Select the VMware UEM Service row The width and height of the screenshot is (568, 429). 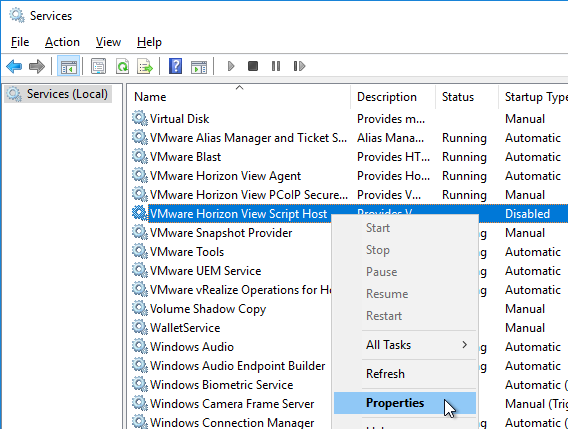[x=205, y=271]
